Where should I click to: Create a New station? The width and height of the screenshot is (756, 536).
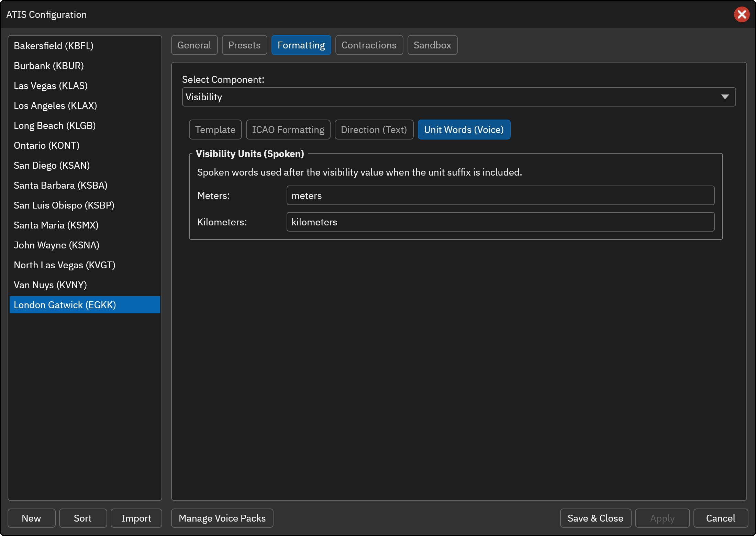tap(31, 518)
